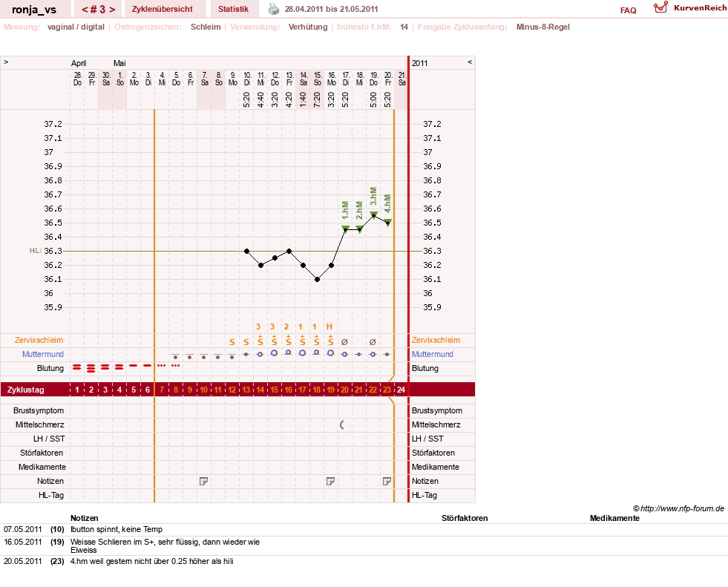Open the nfp-forum.de copyright link
Viewport: 728px width, 587px height.
[679, 508]
